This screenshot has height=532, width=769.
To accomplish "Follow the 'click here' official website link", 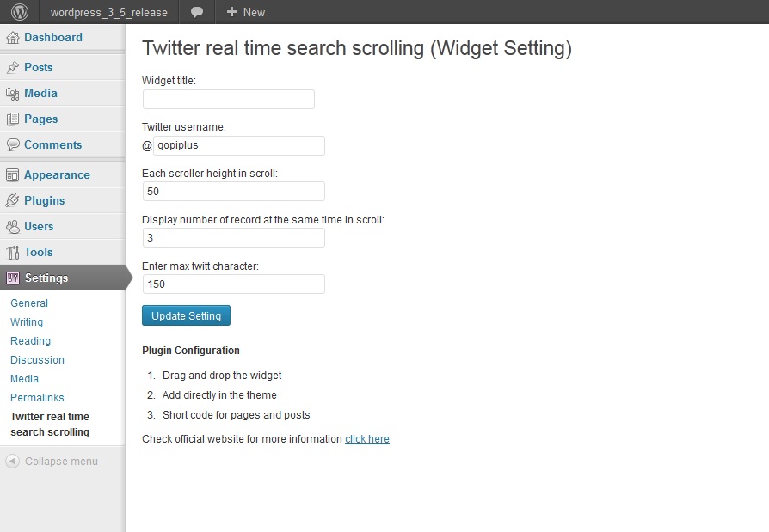I will 366,439.
